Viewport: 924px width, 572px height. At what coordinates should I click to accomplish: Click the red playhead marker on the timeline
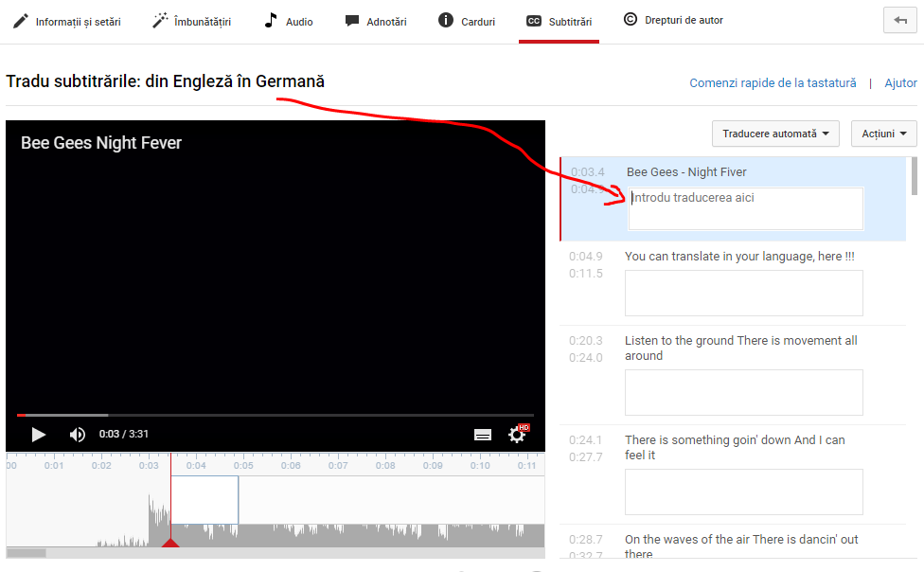point(170,542)
